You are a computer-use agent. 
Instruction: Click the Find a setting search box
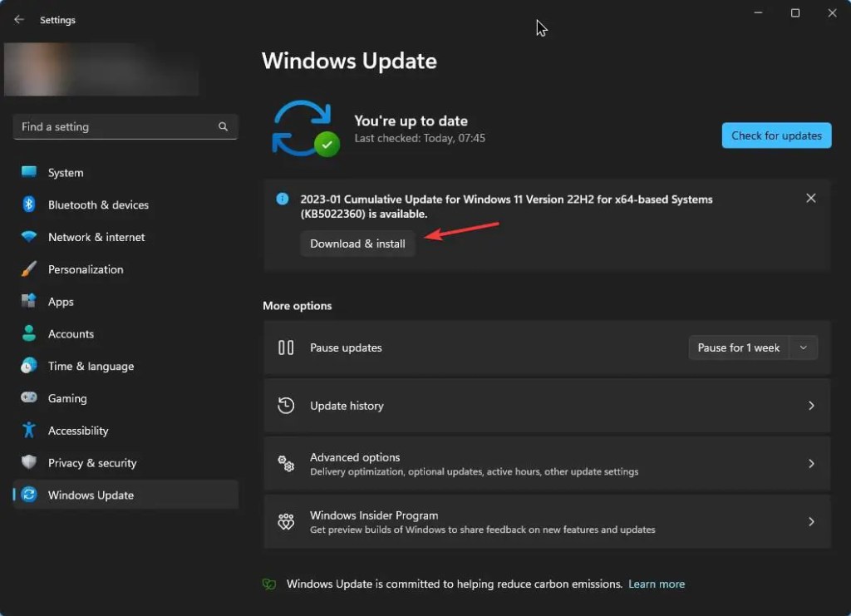(x=125, y=126)
